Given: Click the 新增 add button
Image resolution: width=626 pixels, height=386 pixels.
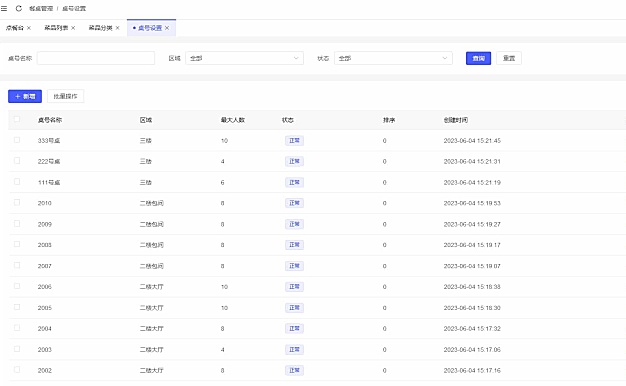Looking at the screenshot, I should pos(25,96).
